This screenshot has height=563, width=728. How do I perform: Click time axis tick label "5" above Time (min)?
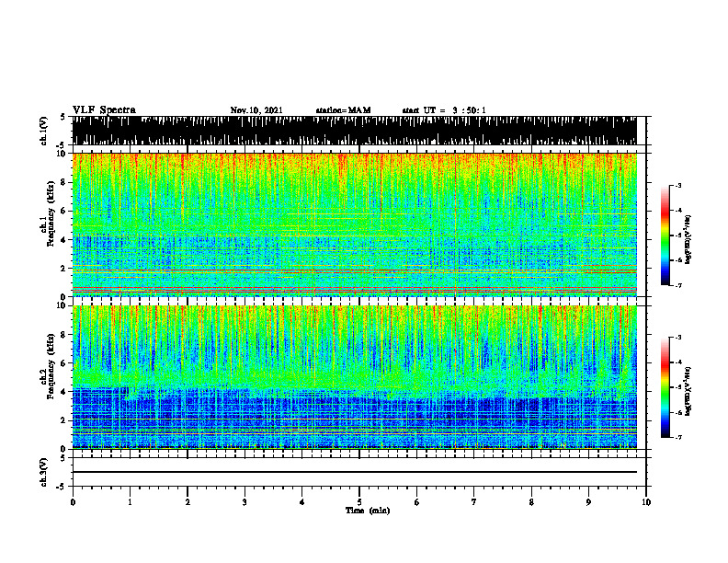click(x=359, y=502)
